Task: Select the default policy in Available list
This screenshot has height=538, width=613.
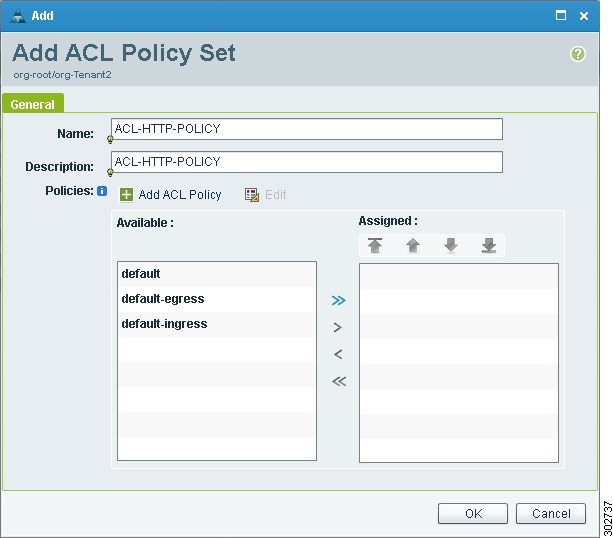Action: pyautogui.click(x=217, y=274)
